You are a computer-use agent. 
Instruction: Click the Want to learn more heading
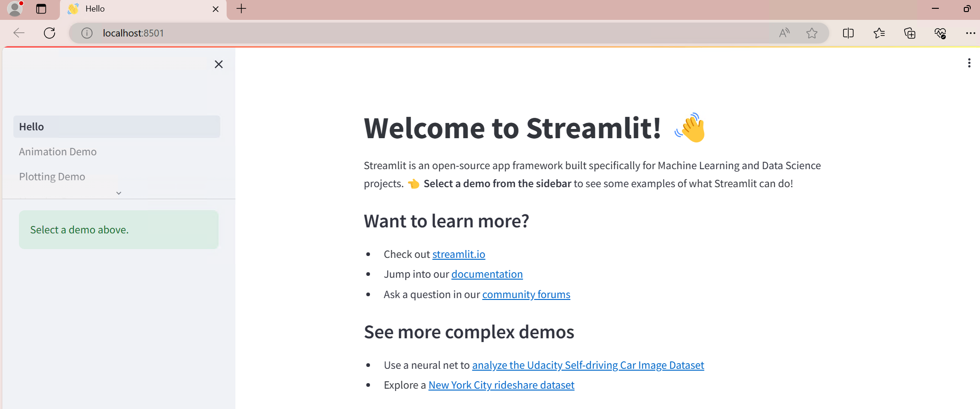(x=446, y=221)
